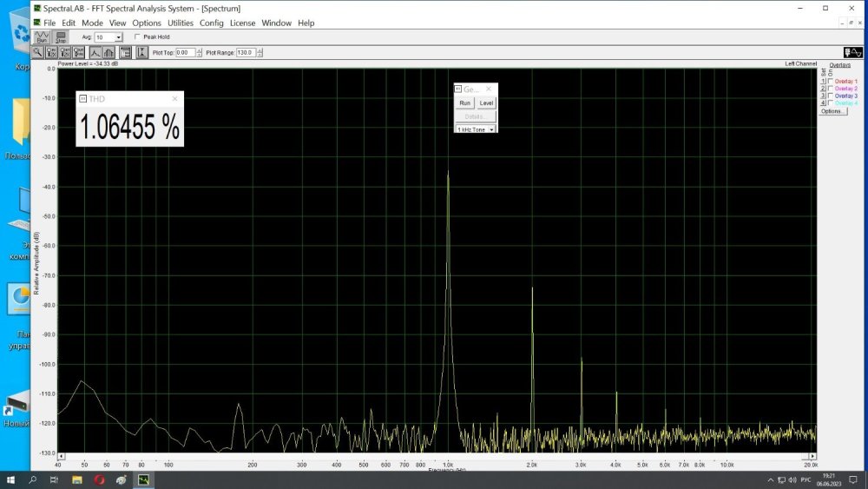Open the Avg averaging dropdown
The width and height of the screenshot is (868, 489).
pyautogui.click(x=118, y=37)
